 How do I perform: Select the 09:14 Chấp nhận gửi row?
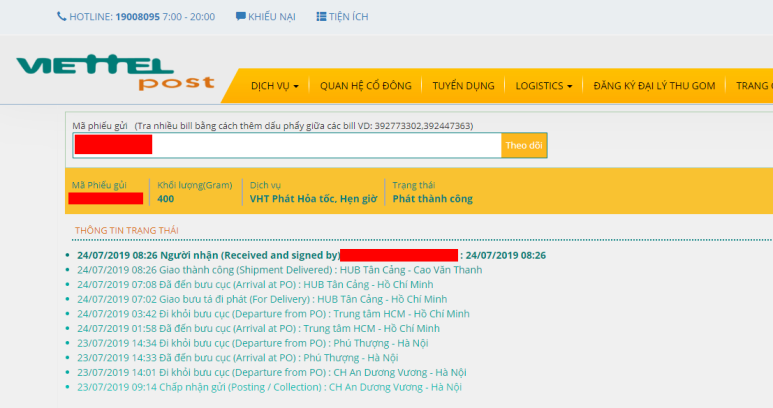pyautogui.click(x=269, y=387)
